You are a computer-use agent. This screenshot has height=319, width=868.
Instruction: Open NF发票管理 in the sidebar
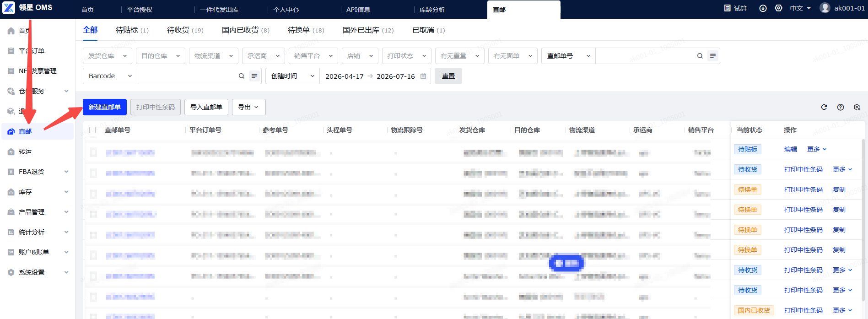[x=37, y=71]
